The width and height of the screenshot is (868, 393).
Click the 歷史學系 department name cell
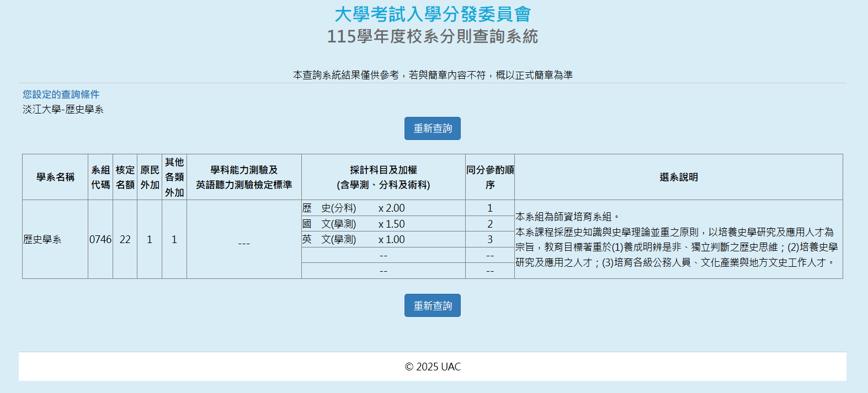click(42, 239)
